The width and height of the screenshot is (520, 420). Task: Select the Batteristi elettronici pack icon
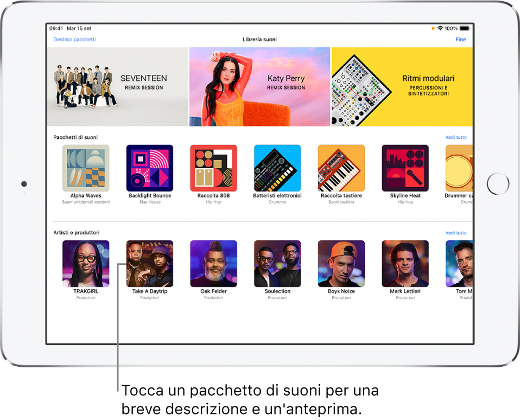(277, 168)
